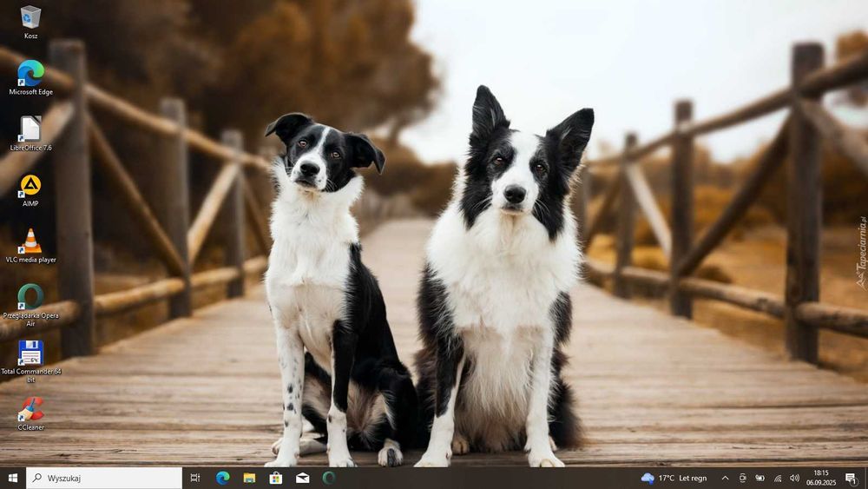868x489 pixels.
Task: Check the battery status tray icon
Action: [760, 478]
